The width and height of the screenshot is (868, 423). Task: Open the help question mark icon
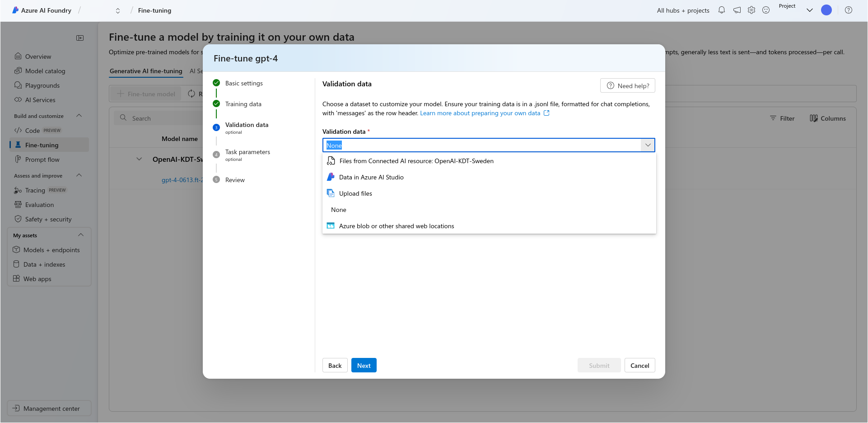[849, 10]
